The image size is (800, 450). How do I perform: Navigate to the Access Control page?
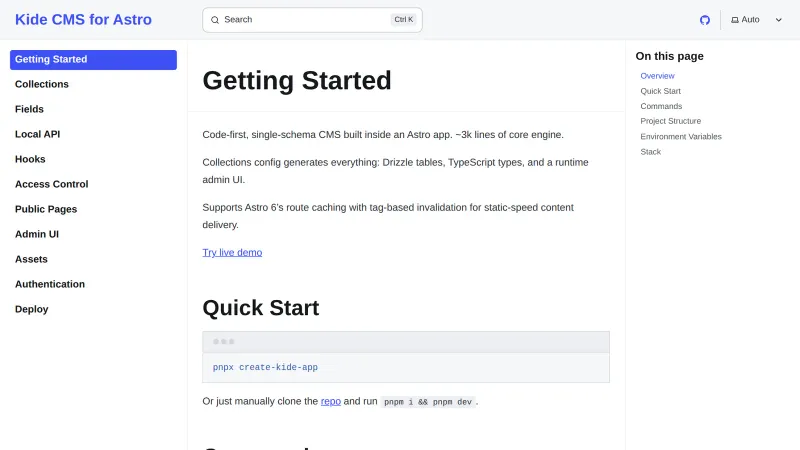51,184
